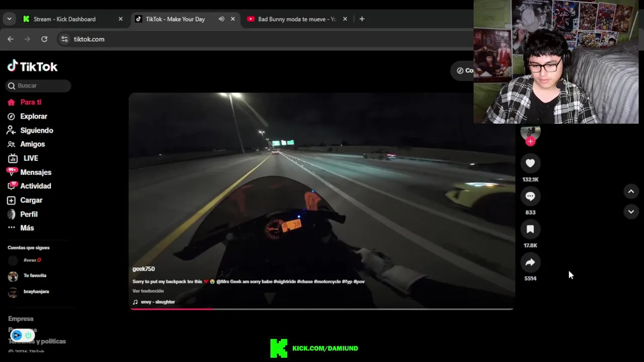View site information icon in address bar
The image size is (644, 362).
click(x=64, y=39)
